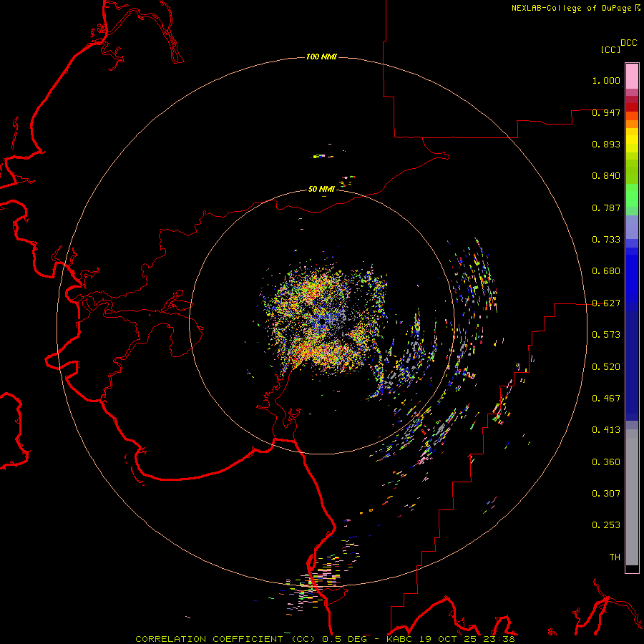This screenshot has height=644, width=644.
Task: Pick the orange segment of the color bar
Action: 632,124
